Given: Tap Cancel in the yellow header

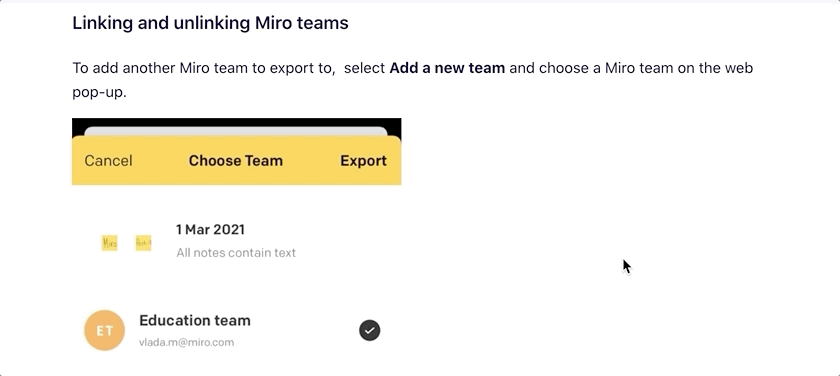Looking at the screenshot, I should (x=108, y=161).
